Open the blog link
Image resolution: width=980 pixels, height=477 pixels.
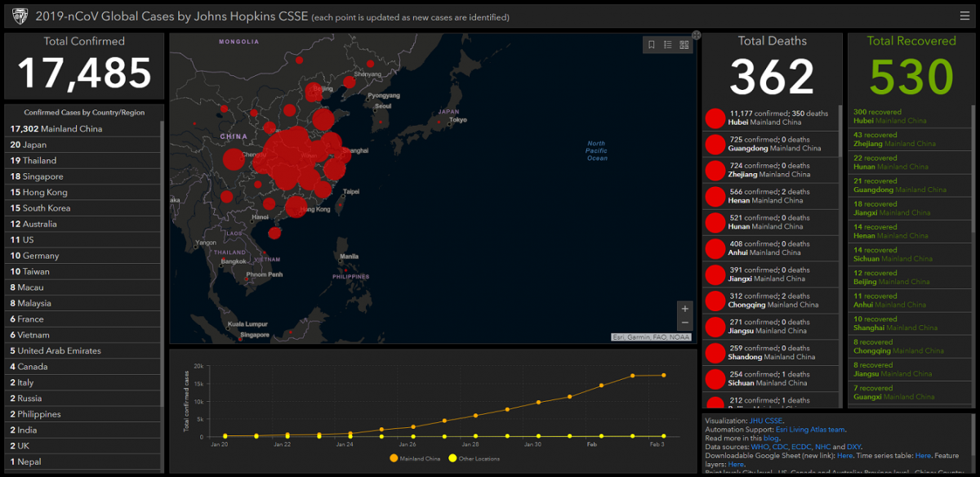tap(772, 438)
